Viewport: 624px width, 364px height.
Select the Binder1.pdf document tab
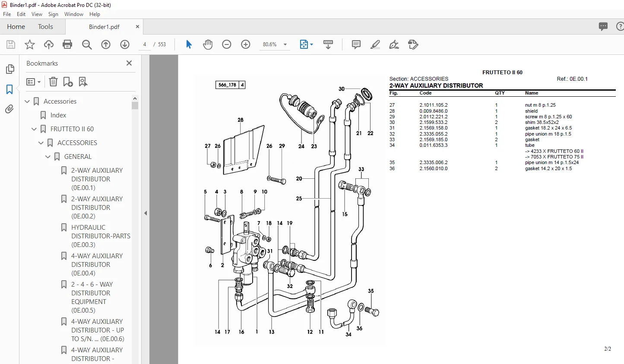click(x=104, y=27)
